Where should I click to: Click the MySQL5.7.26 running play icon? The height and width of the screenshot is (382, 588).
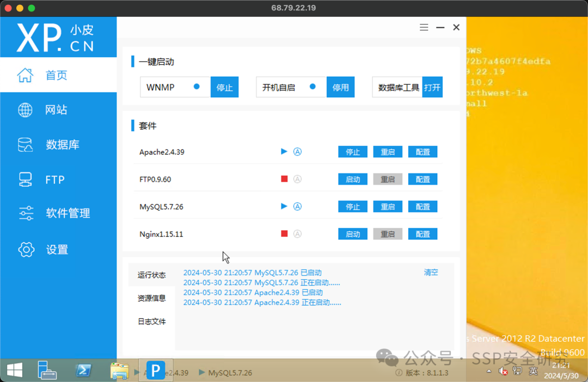[284, 206]
